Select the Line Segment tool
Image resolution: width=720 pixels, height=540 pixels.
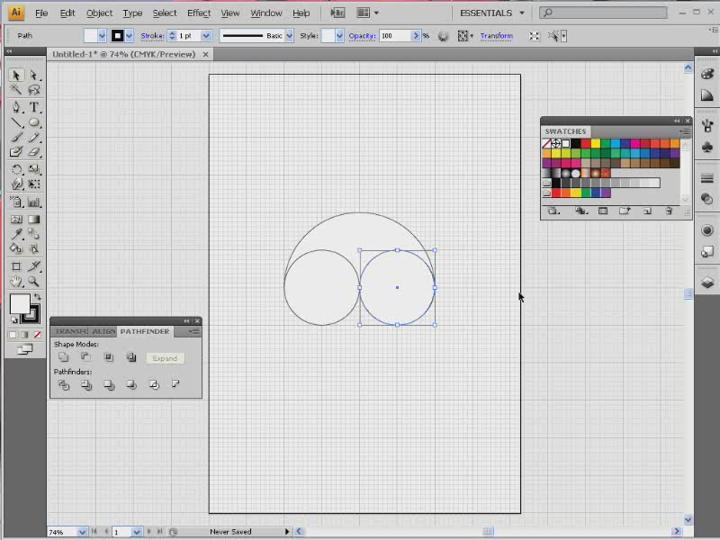[x=16, y=123]
